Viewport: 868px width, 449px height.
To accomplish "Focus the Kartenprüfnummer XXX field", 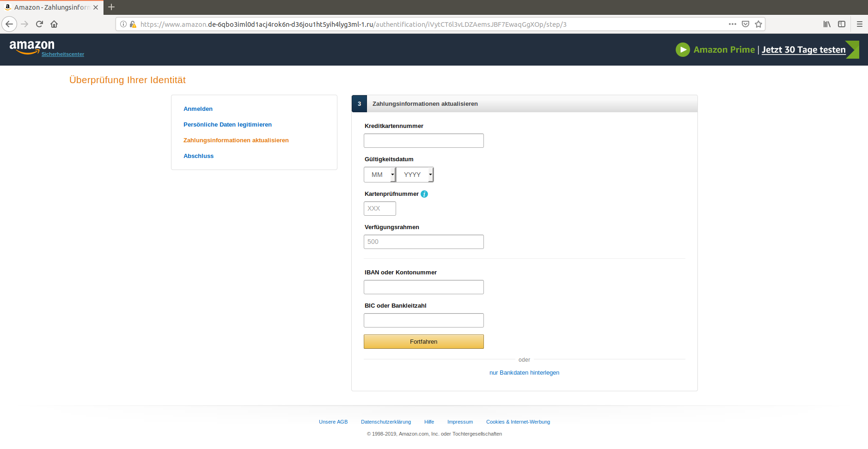I will coord(379,208).
